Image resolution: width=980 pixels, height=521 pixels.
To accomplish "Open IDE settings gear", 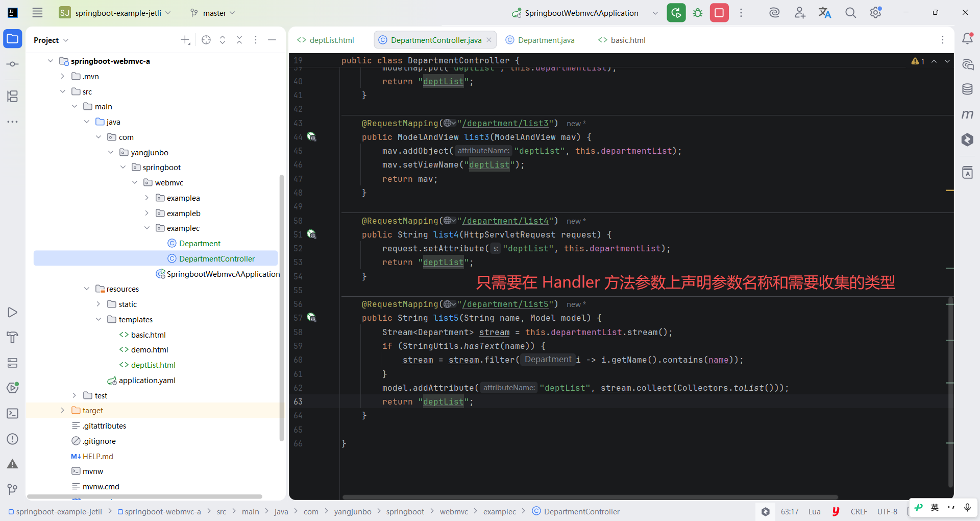I will (x=876, y=13).
